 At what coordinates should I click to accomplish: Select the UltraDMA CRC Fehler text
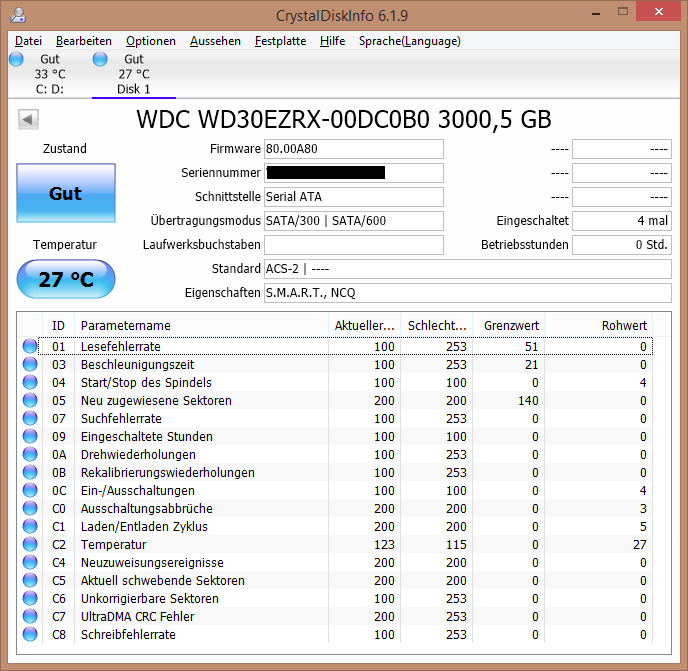137,616
